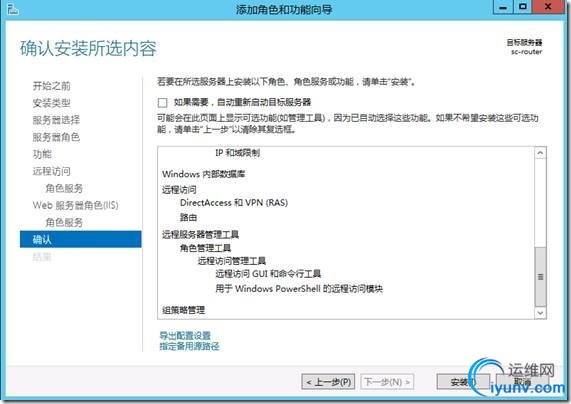Select the 路由 row
The height and width of the screenshot is (404, 571).
(x=188, y=217)
